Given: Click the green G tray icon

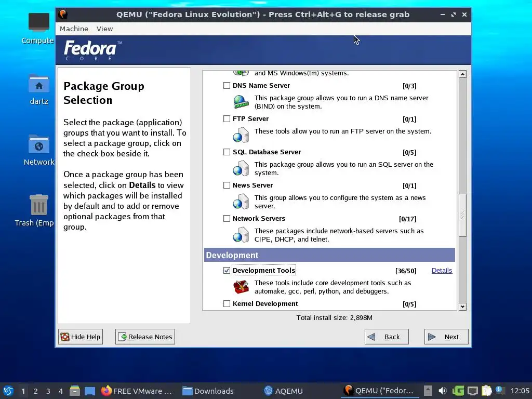Looking at the screenshot, I should (458, 391).
